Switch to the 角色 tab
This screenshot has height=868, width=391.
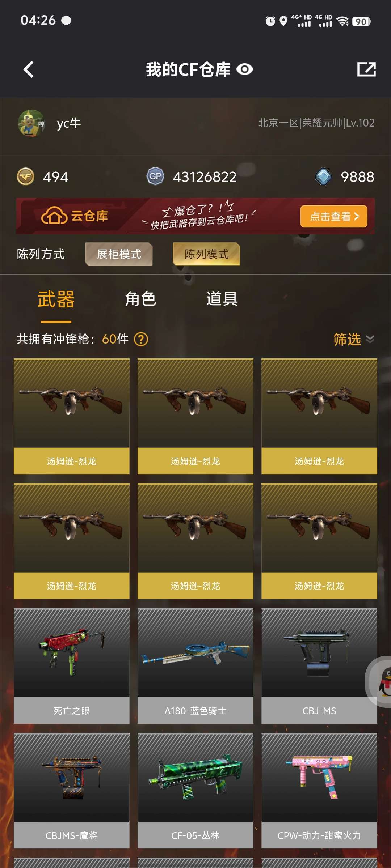coord(140,299)
